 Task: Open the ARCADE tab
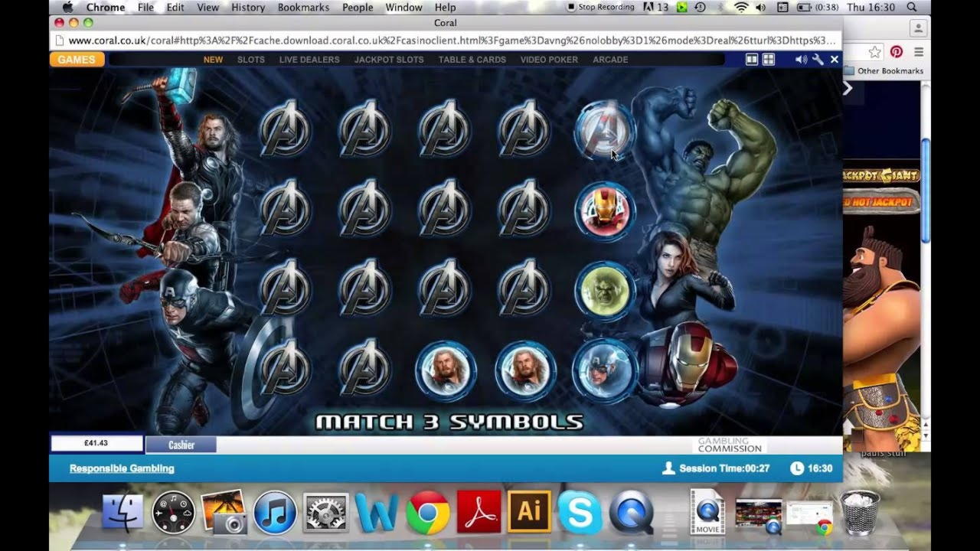pyautogui.click(x=610, y=60)
